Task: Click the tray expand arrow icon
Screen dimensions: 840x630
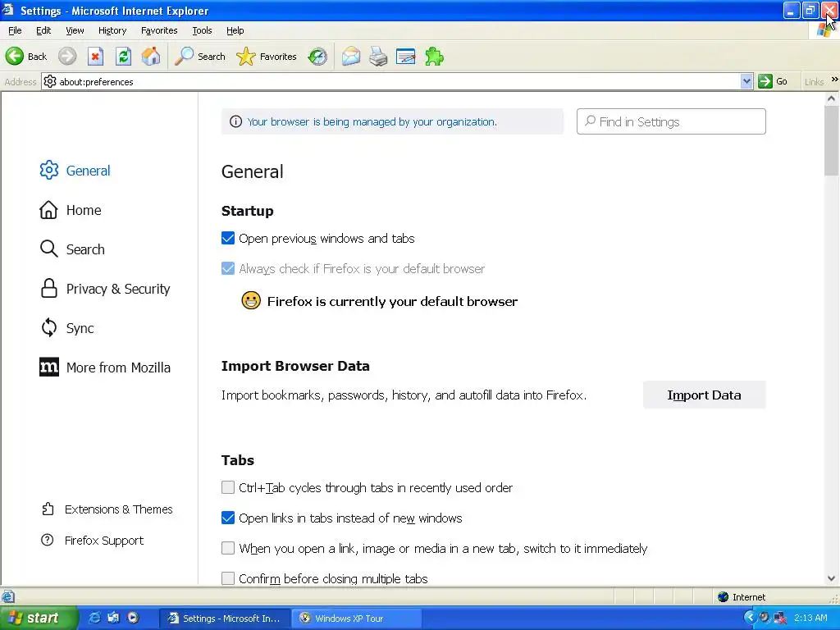Action: pyautogui.click(x=750, y=618)
